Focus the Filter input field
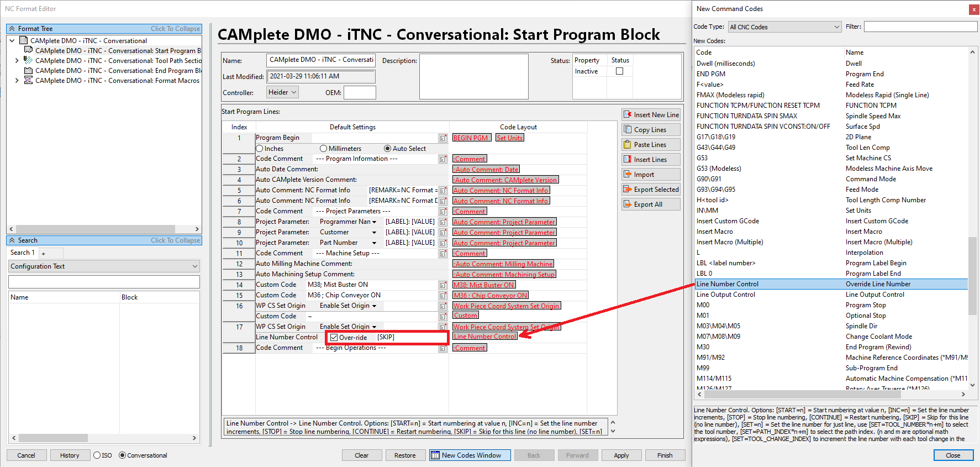Image resolution: width=980 pixels, height=467 pixels. point(920,27)
